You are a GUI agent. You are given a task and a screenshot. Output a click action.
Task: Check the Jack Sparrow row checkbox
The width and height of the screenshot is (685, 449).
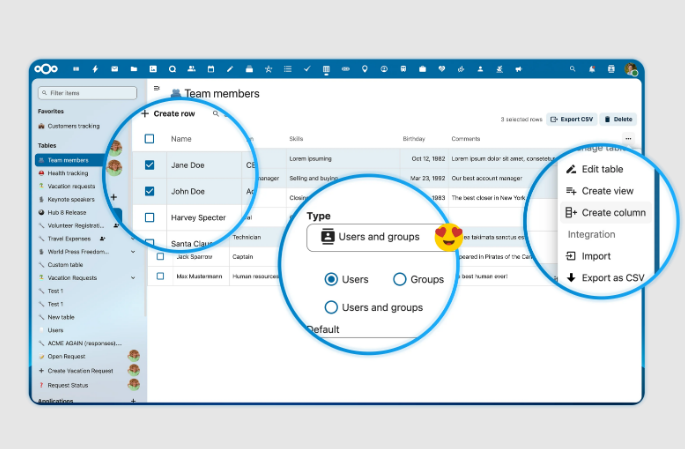click(x=160, y=256)
